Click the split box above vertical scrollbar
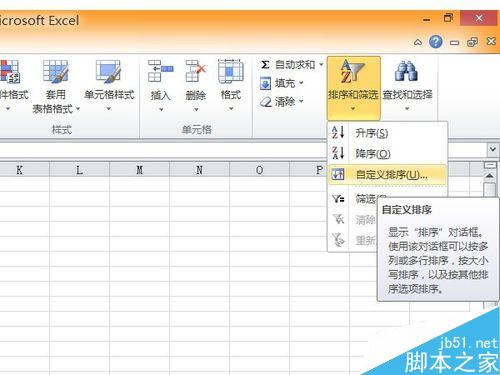This screenshot has width=500, height=375. point(489,165)
